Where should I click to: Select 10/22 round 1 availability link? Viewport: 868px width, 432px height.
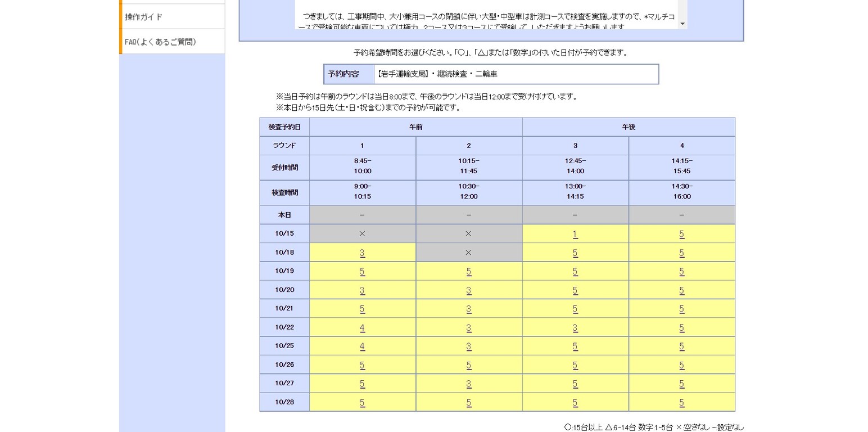[362, 327]
